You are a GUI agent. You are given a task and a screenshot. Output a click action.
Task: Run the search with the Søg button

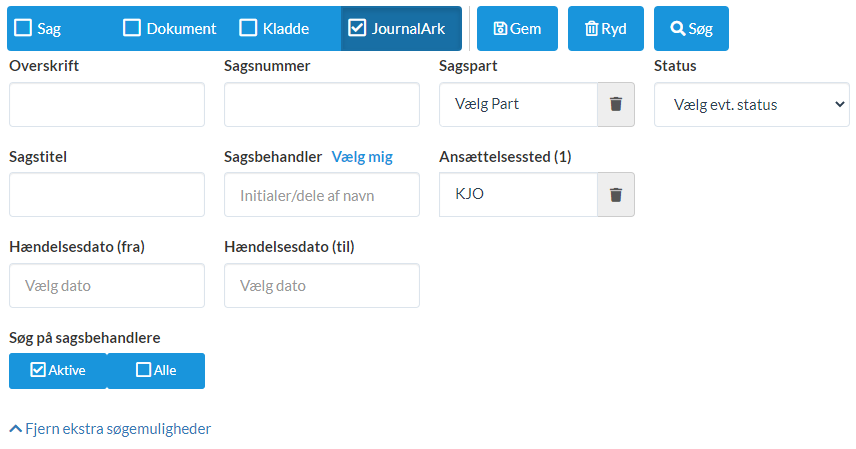tap(691, 29)
